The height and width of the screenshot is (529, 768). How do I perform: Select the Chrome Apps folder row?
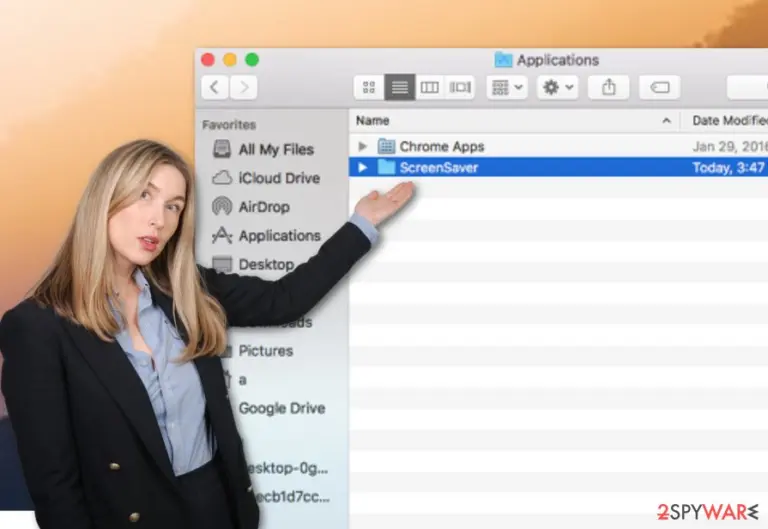[x=558, y=146]
